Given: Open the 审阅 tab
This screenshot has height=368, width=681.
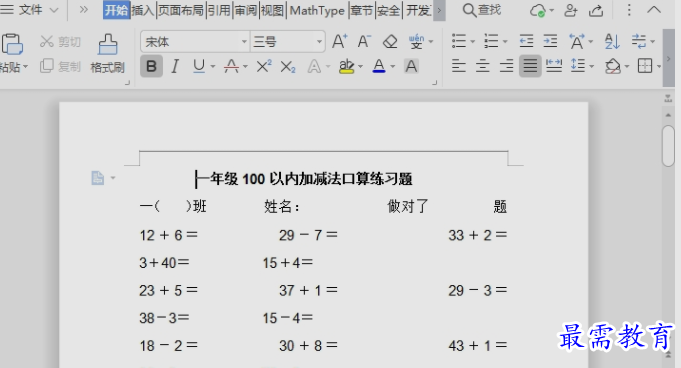Looking at the screenshot, I should (x=246, y=10).
